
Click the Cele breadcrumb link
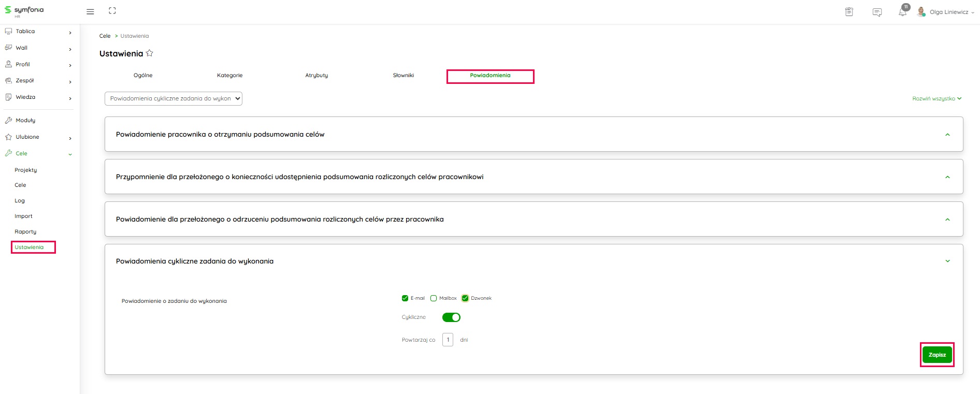point(105,36)
